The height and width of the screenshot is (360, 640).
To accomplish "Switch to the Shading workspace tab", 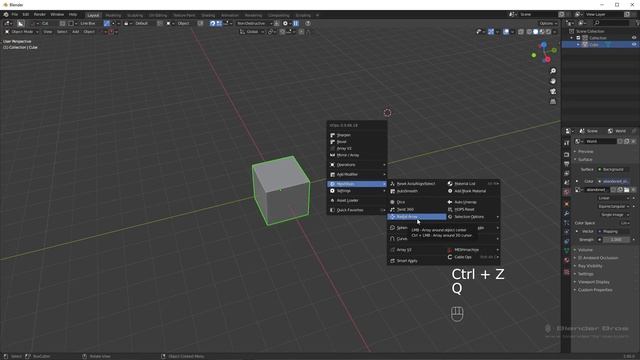I will coord(208,15).
